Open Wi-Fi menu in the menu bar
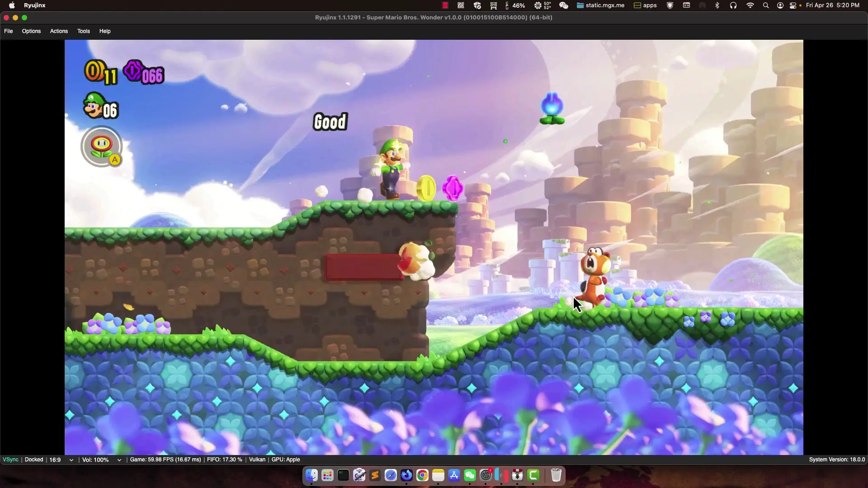Viewport: 868px width, 488px height. click(750, 5)
